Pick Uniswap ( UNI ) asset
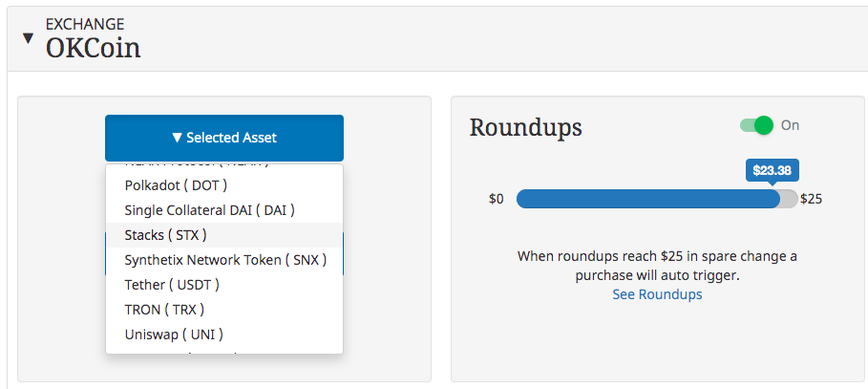This screenshot has width=868, height=389. pyautogui.click(x=224, y=335)
